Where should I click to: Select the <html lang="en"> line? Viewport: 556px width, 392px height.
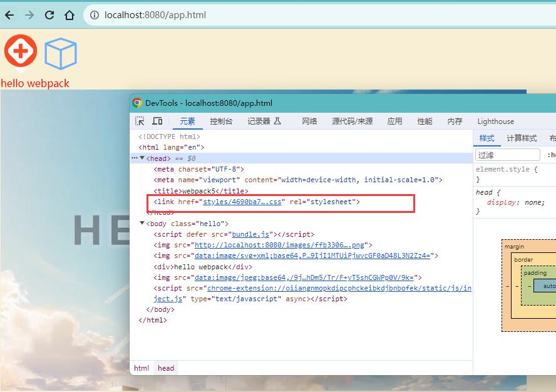click(x=172, y=147)
